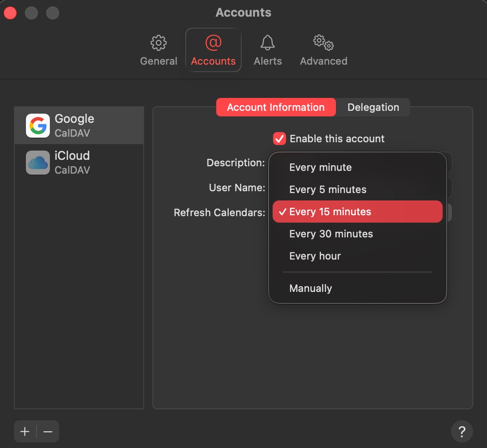This screenshot has width=487, height=448.
Task: Choose Every minute refresh option
Action: [320, 167]
